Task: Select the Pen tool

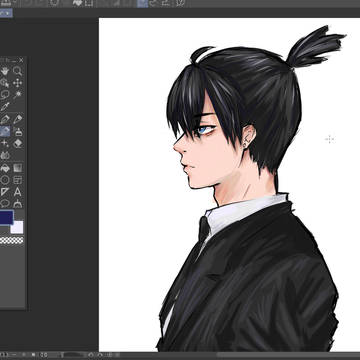Action: point(4,119)
